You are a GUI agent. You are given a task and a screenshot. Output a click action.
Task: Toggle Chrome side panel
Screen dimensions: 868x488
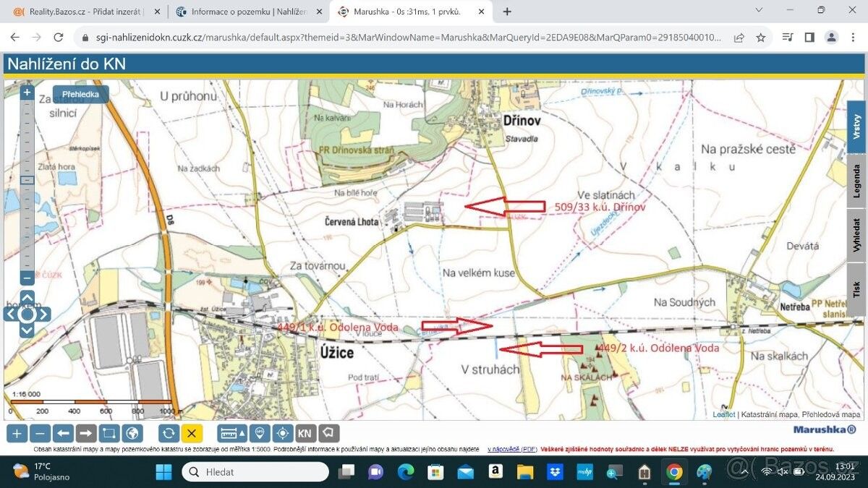[809, 38]
